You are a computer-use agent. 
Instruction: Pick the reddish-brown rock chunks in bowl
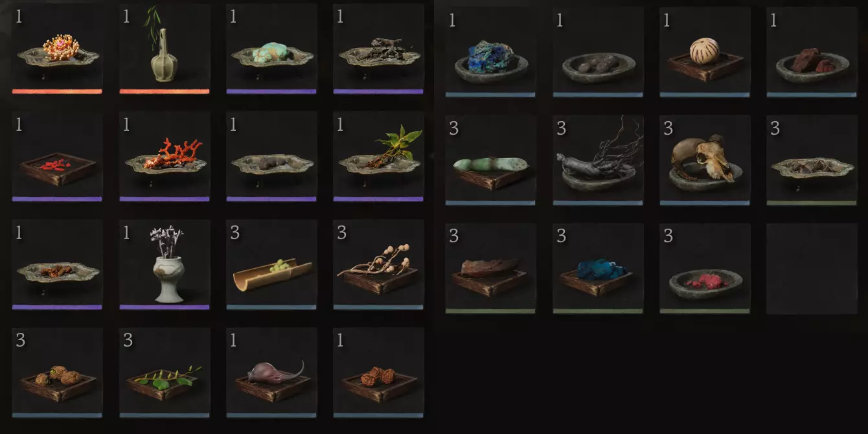pyautogui.click(x=812, y=52)
